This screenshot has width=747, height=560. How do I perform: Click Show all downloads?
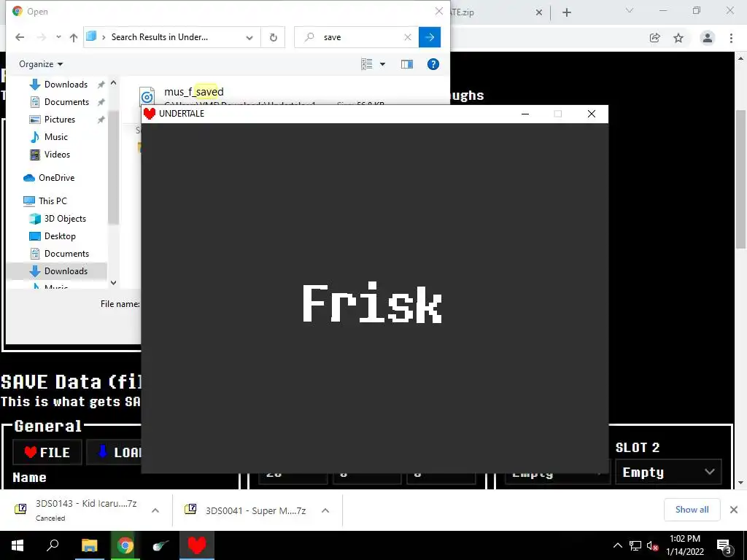click(x=692, y=510)
